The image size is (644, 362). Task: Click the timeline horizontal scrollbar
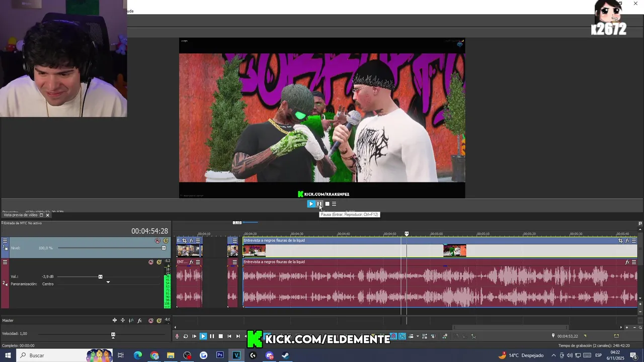coord(511,327)
